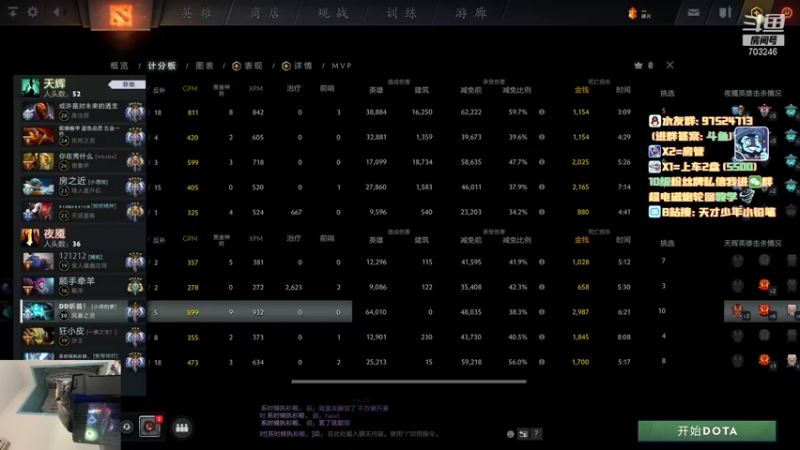Click the download arrow icon at top-left

pyautogui.click(x=13, y=11)
